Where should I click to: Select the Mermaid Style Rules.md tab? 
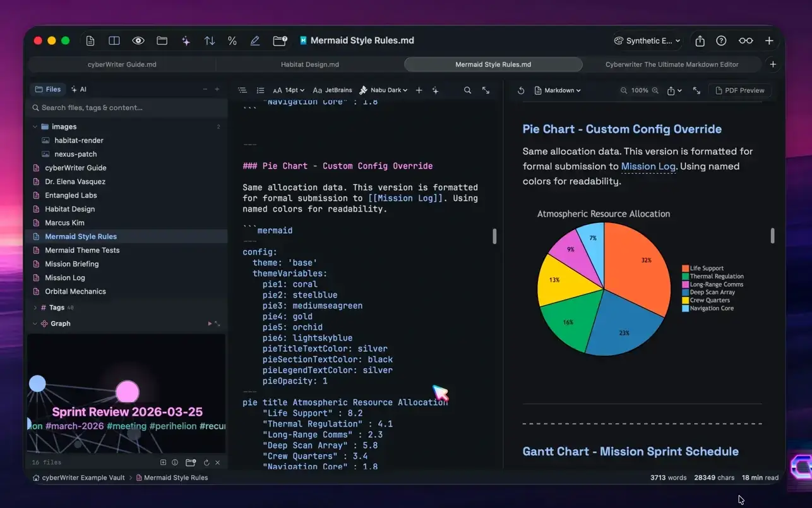[493, 64]
